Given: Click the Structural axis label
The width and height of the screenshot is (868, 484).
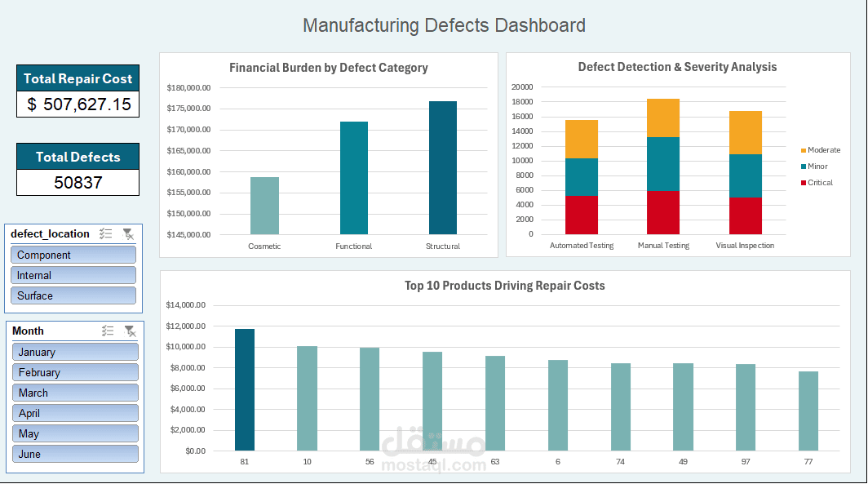Looking at the screenshot, I should click(443, 246).
